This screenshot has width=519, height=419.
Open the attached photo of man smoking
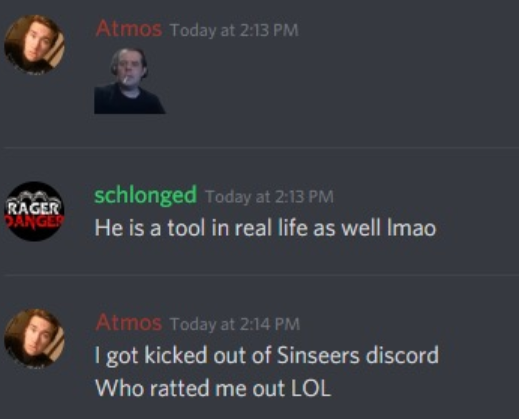pos(129,81)
